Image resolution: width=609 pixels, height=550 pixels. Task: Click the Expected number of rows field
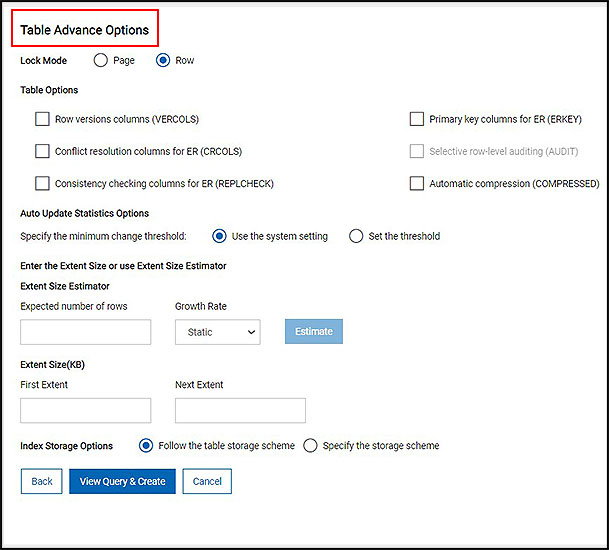[85, 332]
